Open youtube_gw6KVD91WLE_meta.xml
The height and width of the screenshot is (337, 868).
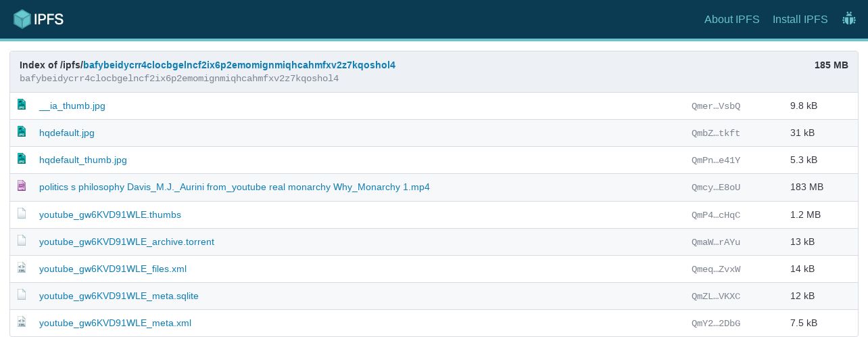pos(115,323)
